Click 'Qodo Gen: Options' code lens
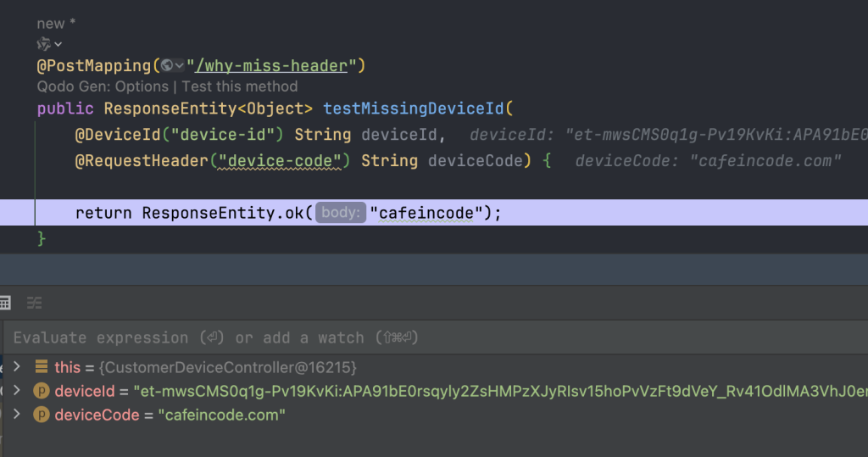 point(102,86)
